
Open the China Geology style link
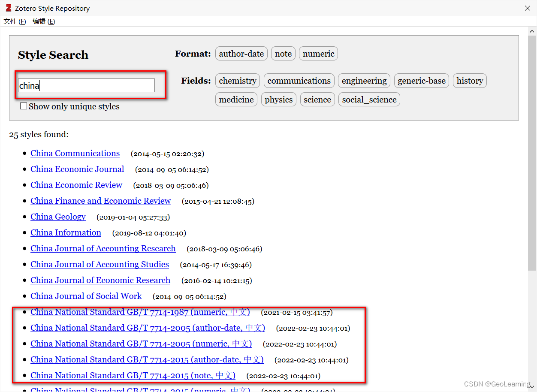(58, 217)
